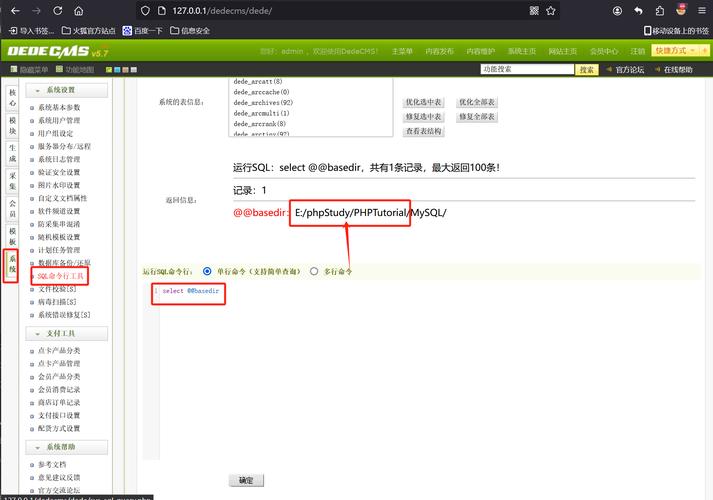Open the browser hamburger menu
713x500 pixels.
point(701,10)
